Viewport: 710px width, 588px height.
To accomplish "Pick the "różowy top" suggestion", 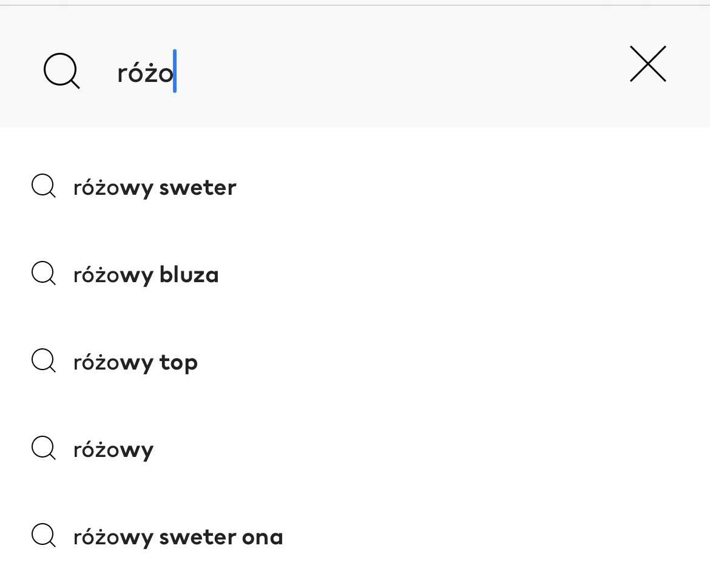I will (x=355, y=362).
